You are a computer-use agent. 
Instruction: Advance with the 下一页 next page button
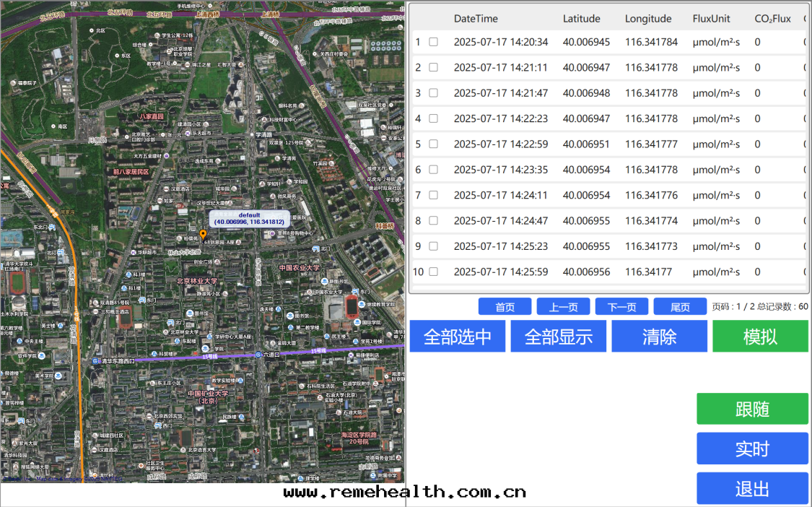pos(621,307)
